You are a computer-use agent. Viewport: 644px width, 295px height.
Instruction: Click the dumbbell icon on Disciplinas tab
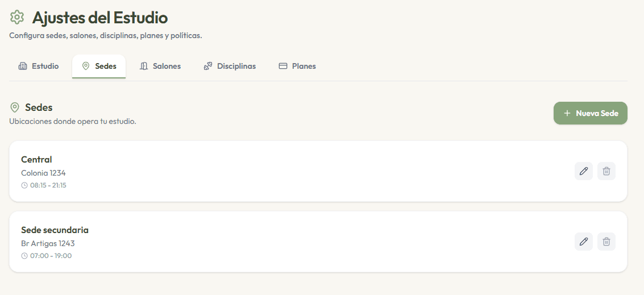tap(208, 66)
